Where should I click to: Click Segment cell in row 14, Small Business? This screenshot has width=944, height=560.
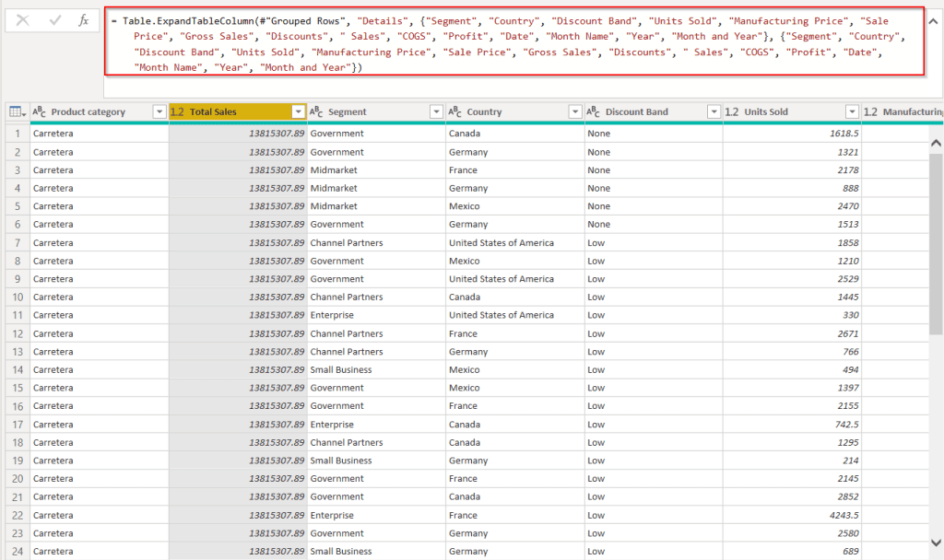(376, 369)
